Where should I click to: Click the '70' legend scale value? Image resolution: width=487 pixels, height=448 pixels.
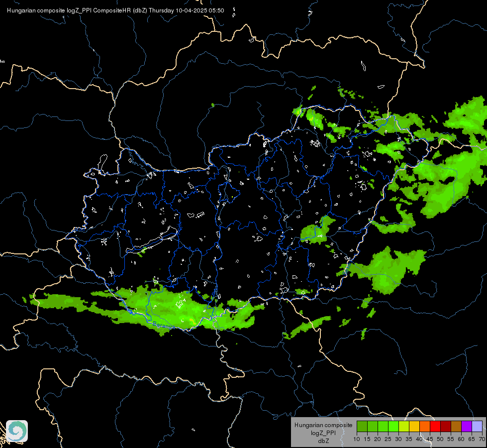pos(482,440)
